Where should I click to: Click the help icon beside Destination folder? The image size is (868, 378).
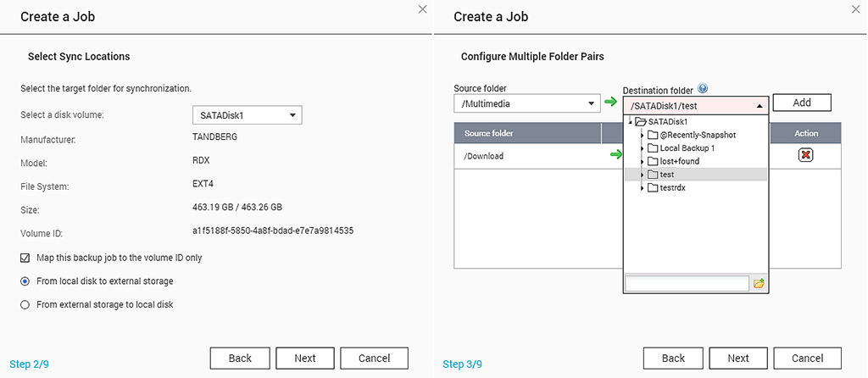click(703, 89)
